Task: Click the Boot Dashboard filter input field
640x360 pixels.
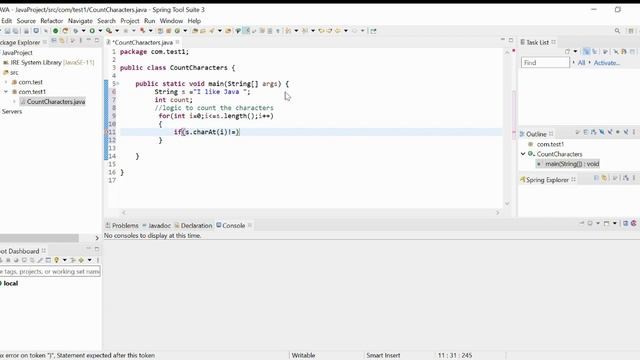Action: [50, 271]
